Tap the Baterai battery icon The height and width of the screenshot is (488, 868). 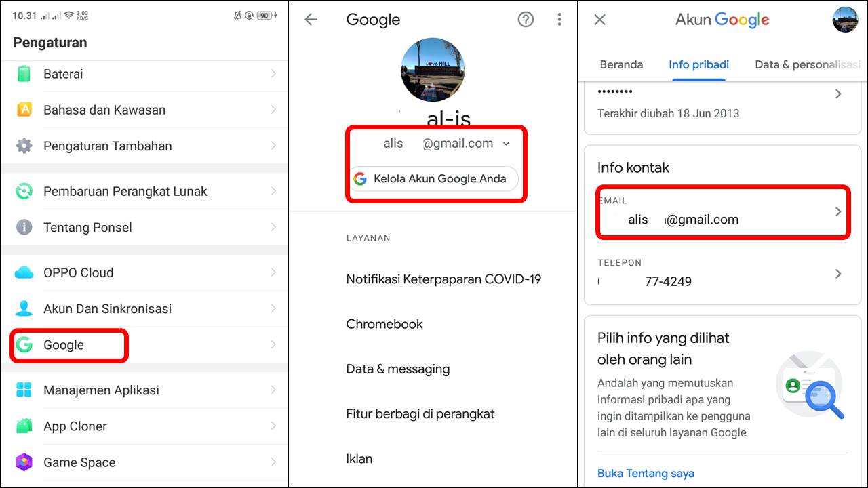(24, 74)
